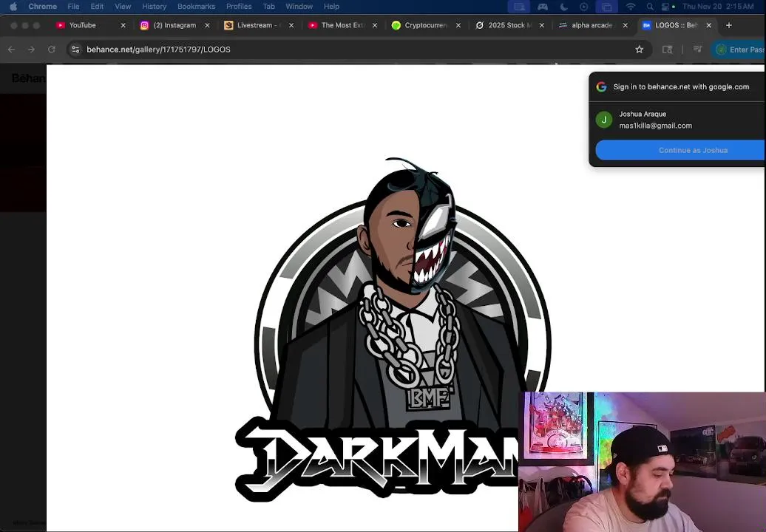
Task: Open the Edit menu
Action: click(97, 7)
